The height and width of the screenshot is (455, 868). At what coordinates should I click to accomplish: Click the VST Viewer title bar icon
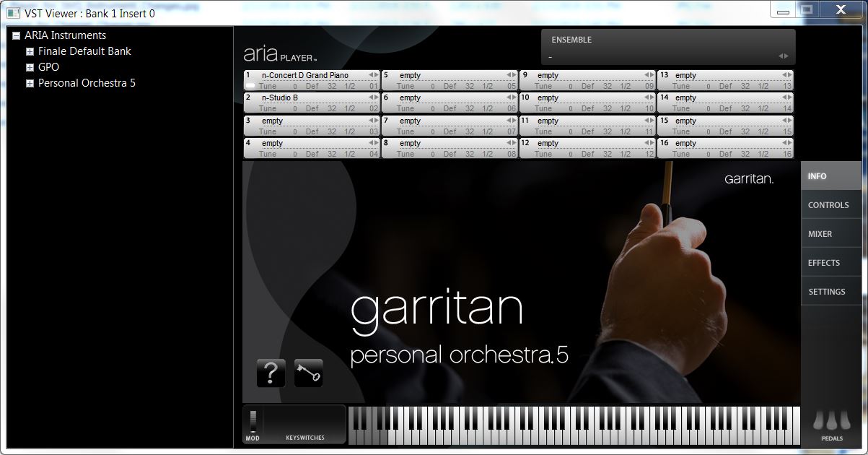pos(13,12)
